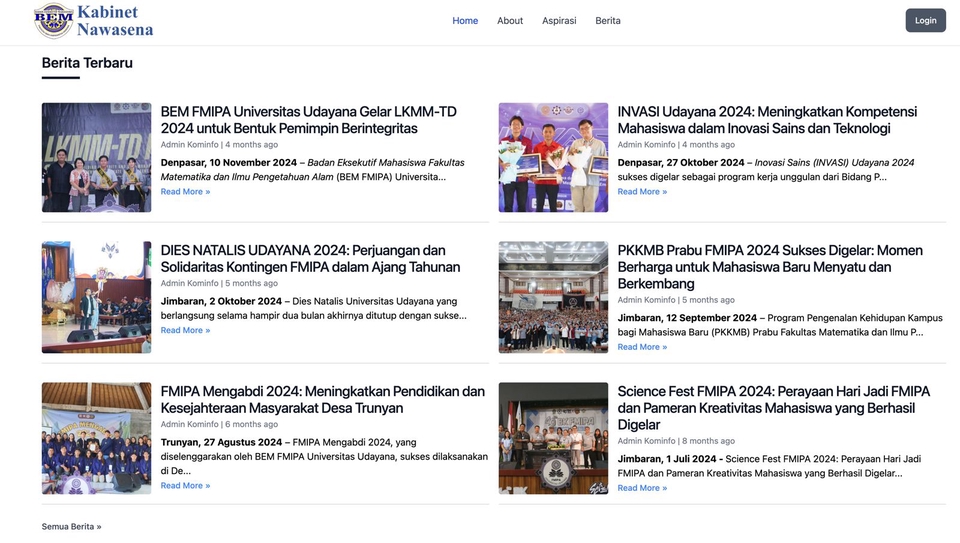Click Read More under FMIPA Mengabdi article
The height and width of the screenshot is (543, 960).
[x=185, y=485]
